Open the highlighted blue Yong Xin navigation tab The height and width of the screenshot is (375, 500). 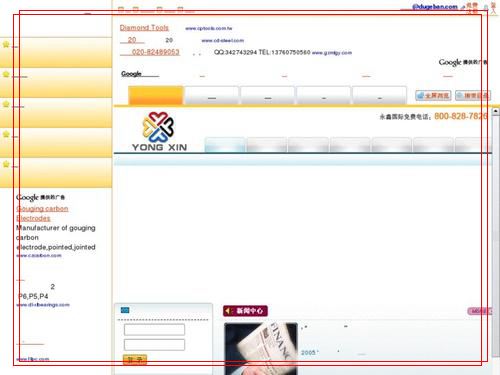coord(225,145)
